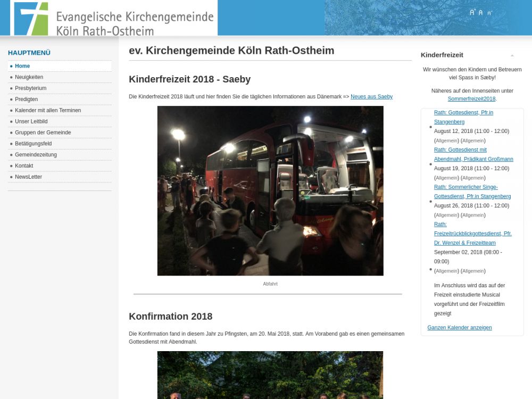Open the Freizeitrückblickgottesdienst event link

pos(472,234)
